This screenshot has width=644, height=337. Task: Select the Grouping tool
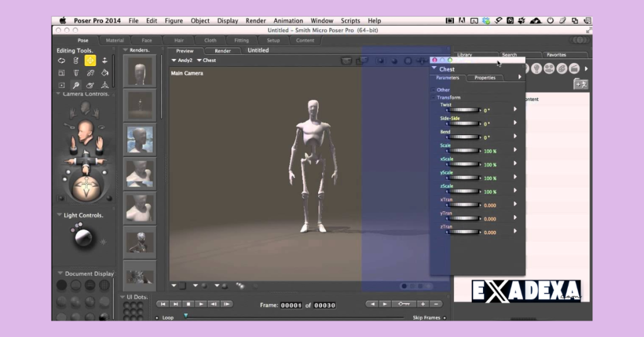point(62,86)
